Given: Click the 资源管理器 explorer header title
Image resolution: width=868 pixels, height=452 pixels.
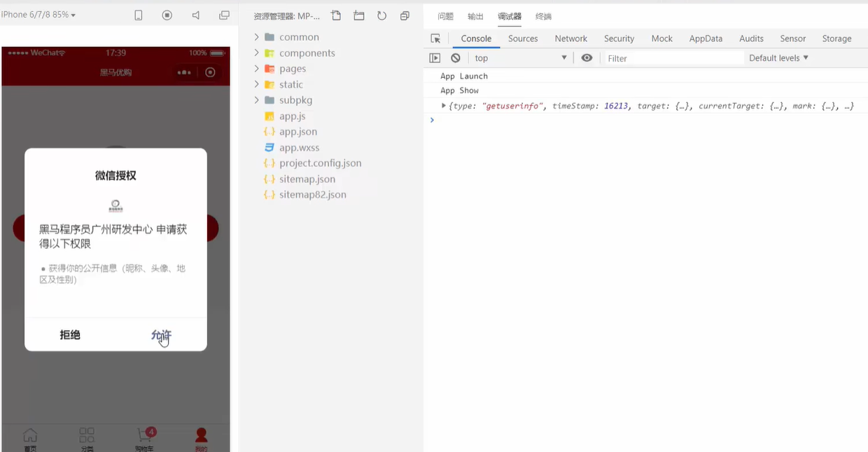Looking at the screenshot, I should [x=286, y=15].
